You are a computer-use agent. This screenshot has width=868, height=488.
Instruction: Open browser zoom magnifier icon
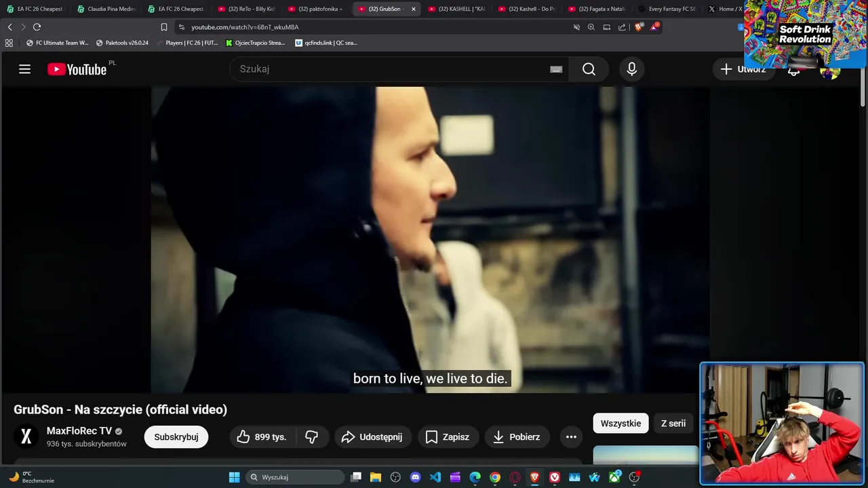coord(591,27)
